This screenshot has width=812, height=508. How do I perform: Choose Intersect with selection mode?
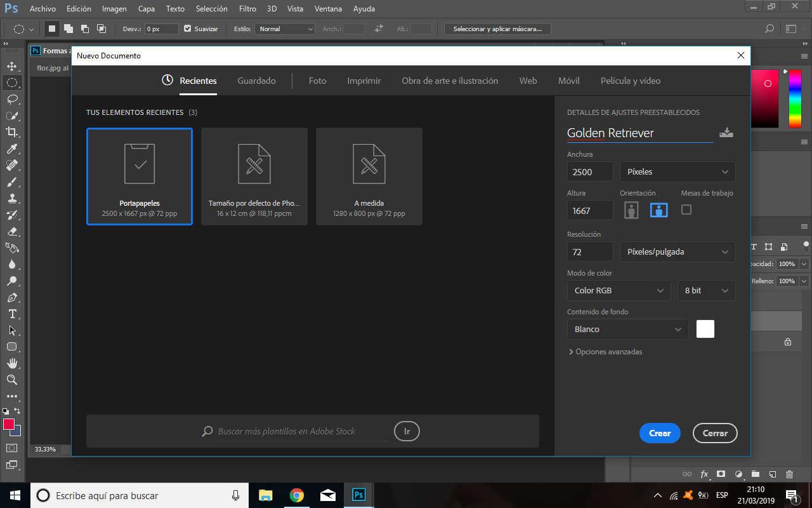(x=101, y=29)
